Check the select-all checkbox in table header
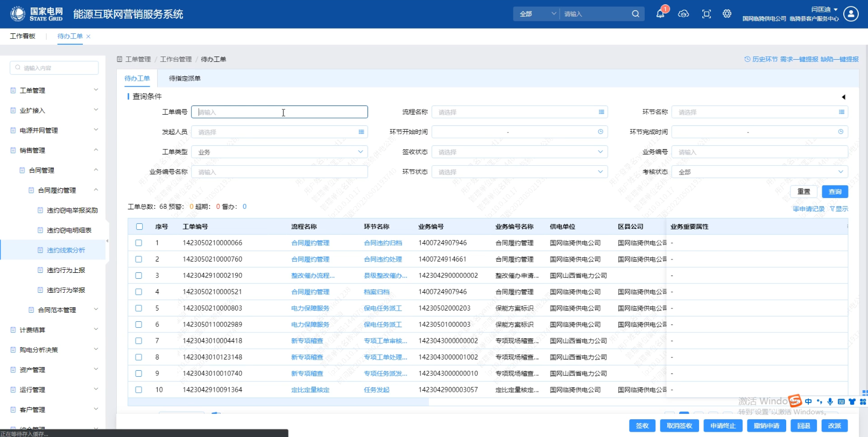 (139, 227)
